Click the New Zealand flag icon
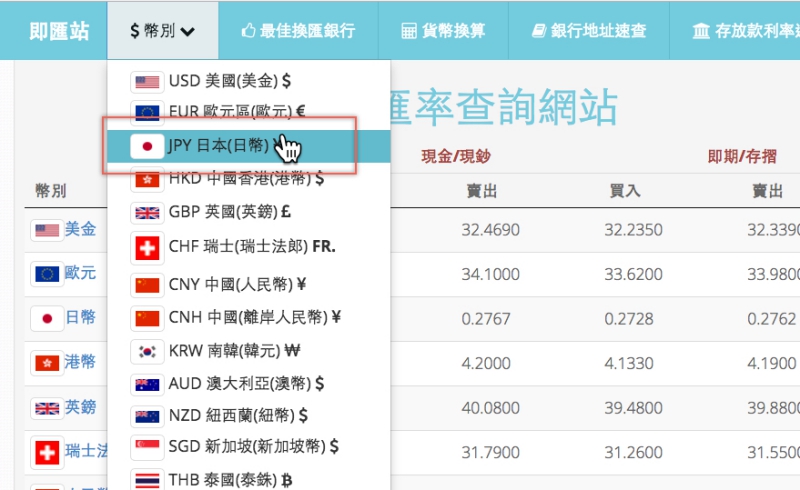 tap(147, 417)
